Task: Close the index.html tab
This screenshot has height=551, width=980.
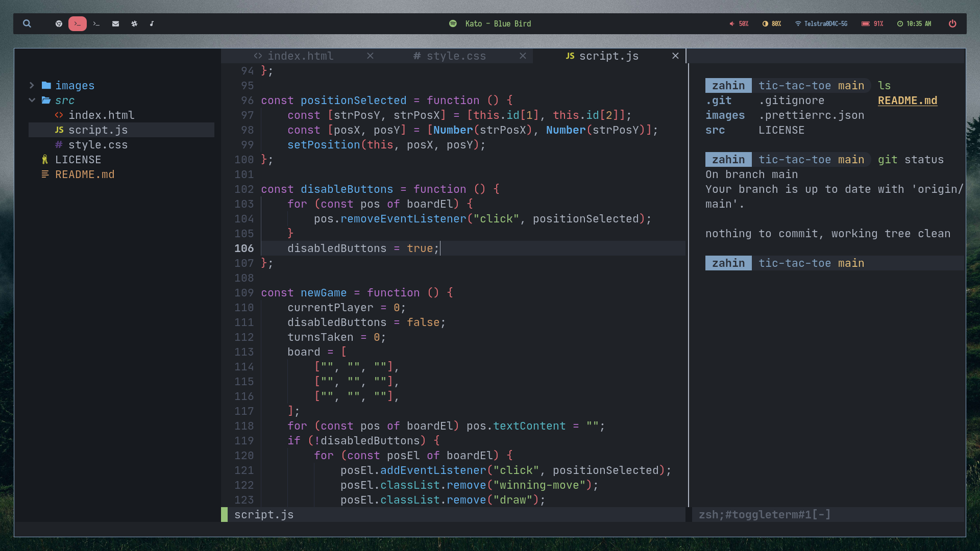Action: click(370, 56)
